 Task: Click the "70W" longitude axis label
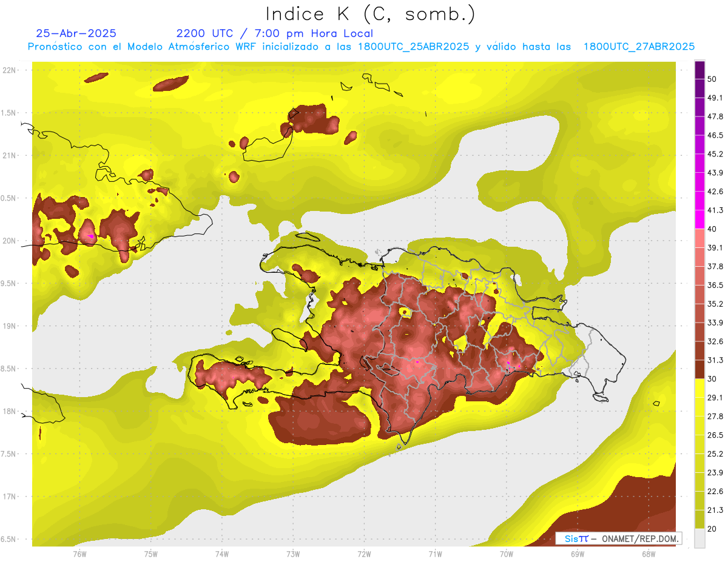(x=506, y=554)
